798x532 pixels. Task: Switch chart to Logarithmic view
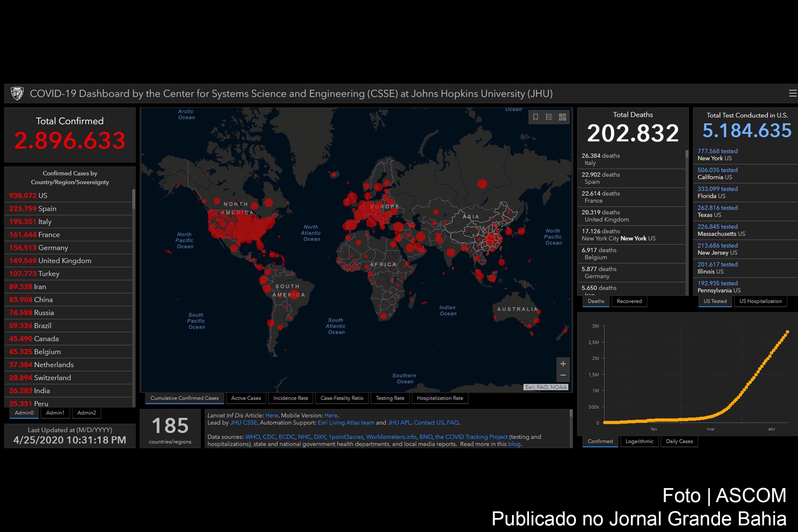tap(639, 441)
